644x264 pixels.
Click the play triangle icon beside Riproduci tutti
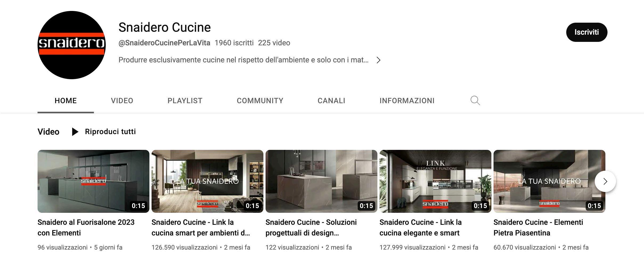(x=75, y=132)
